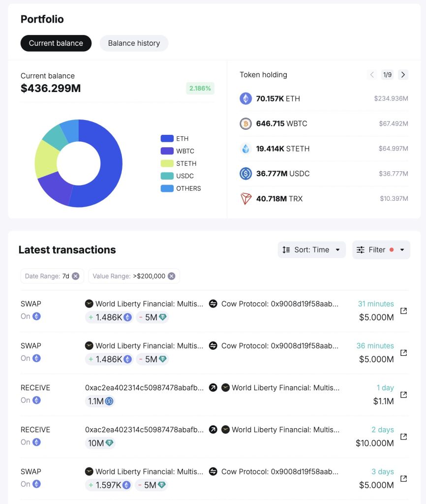This screenshot has width=426, height=504.
Task: Click the WBTC color swatch in legend
Action: [167, 151]
